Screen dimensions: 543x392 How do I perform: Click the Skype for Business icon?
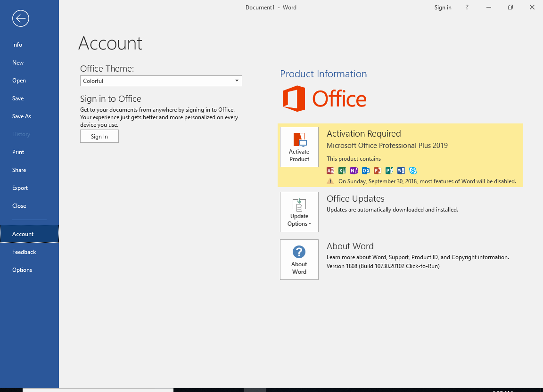pos(413,171)
